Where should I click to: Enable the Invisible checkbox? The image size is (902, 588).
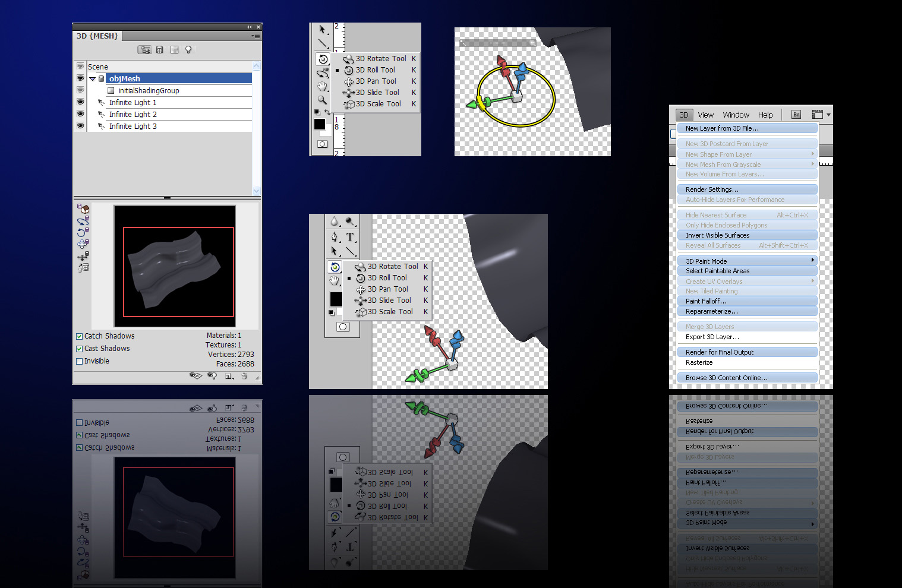(80, 361)
